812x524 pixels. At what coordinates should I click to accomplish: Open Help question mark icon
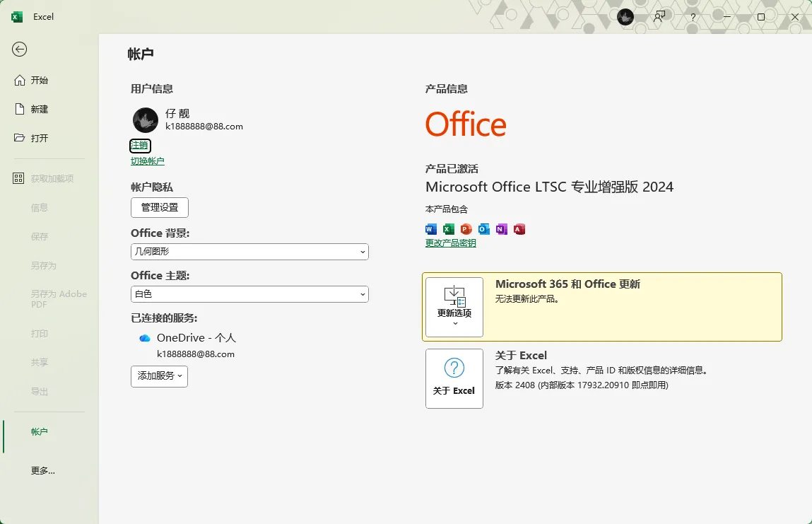coord(693,17)
